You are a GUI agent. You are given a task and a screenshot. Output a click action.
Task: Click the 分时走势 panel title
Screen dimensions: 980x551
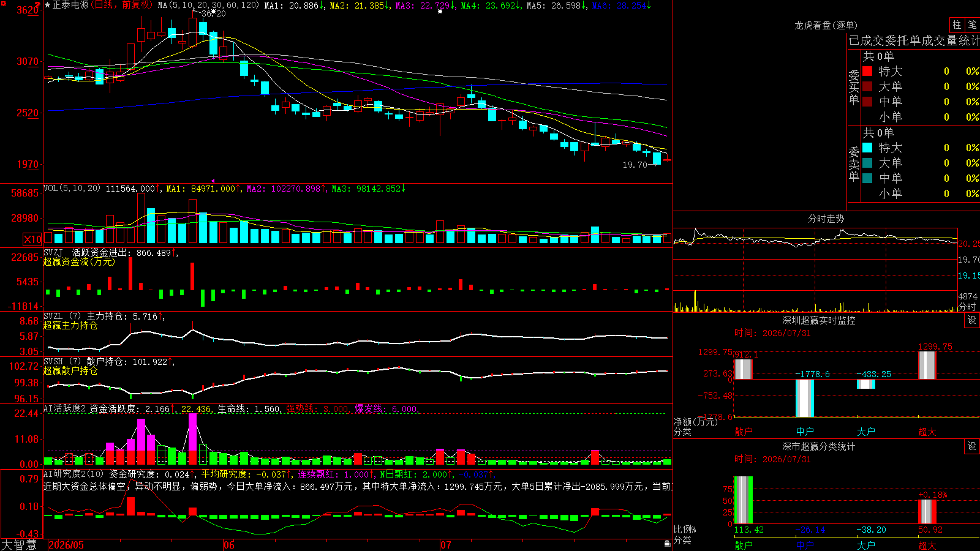[x=826, y=219]
